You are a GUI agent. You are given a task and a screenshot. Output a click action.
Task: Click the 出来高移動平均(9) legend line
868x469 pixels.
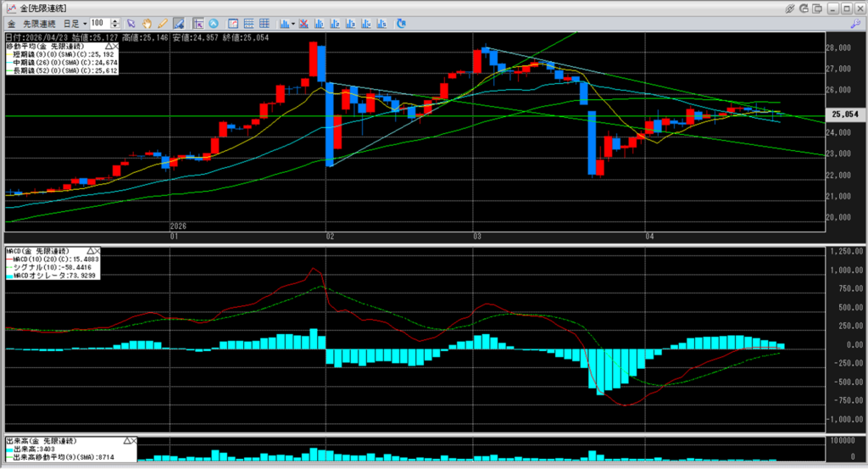(x=61, y=457)
